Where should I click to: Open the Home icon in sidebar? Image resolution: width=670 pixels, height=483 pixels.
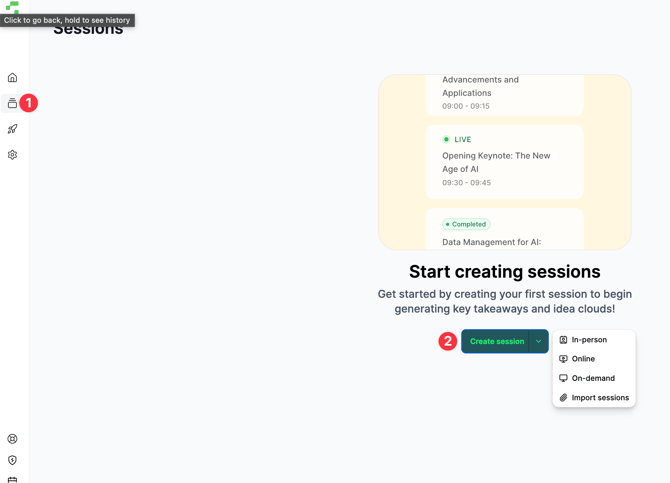12,78
